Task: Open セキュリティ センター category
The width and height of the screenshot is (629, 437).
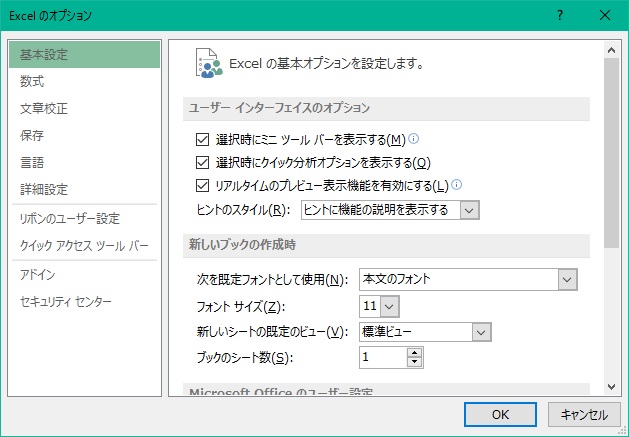Action: [x=84, y=302]
